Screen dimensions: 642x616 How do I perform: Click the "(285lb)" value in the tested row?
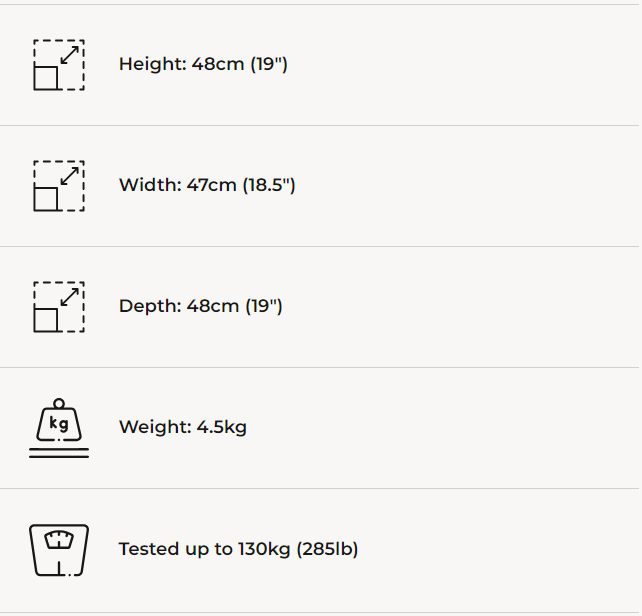pyautogui.click(x=327, y=550)
